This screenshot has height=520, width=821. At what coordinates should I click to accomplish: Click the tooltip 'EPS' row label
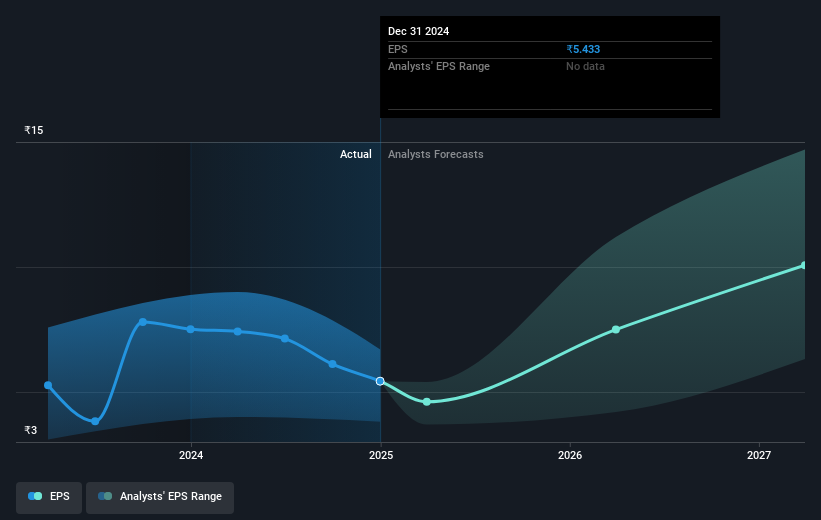click(x=398, y=49)
